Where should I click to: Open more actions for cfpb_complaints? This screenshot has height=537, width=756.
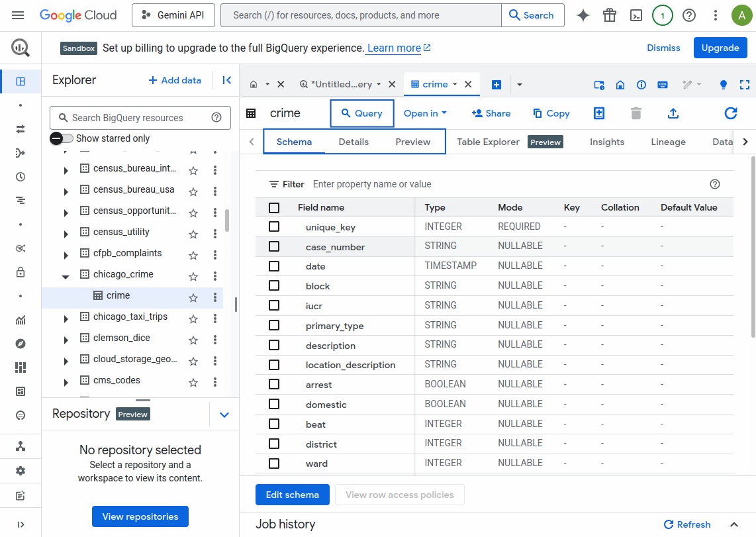pyautogui.click(x=215, y=254)
